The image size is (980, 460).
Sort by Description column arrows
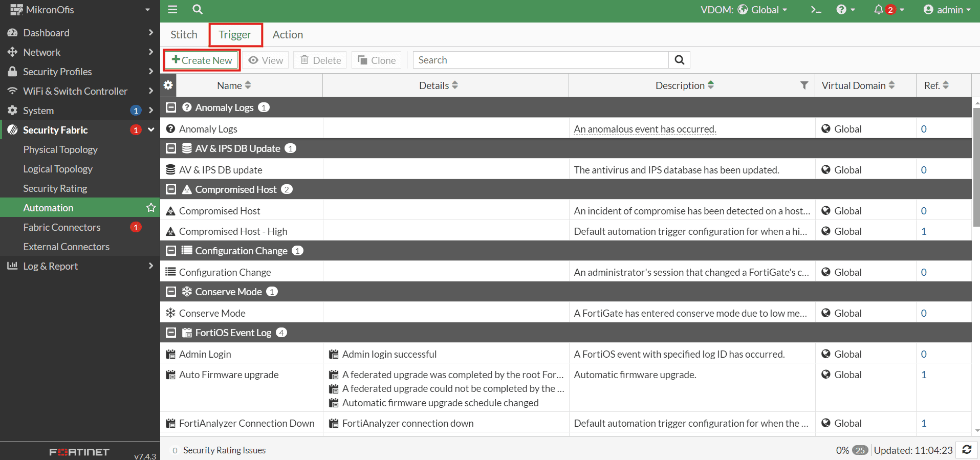coord(711,85)
